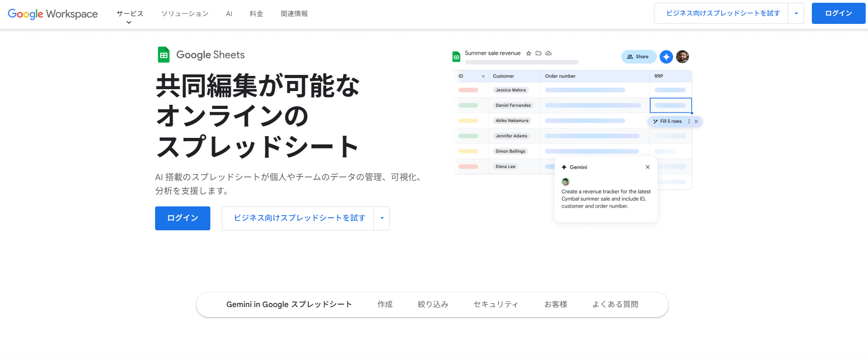Click the selected RRP cell in Daniel Fernandez row

(671, 105)
